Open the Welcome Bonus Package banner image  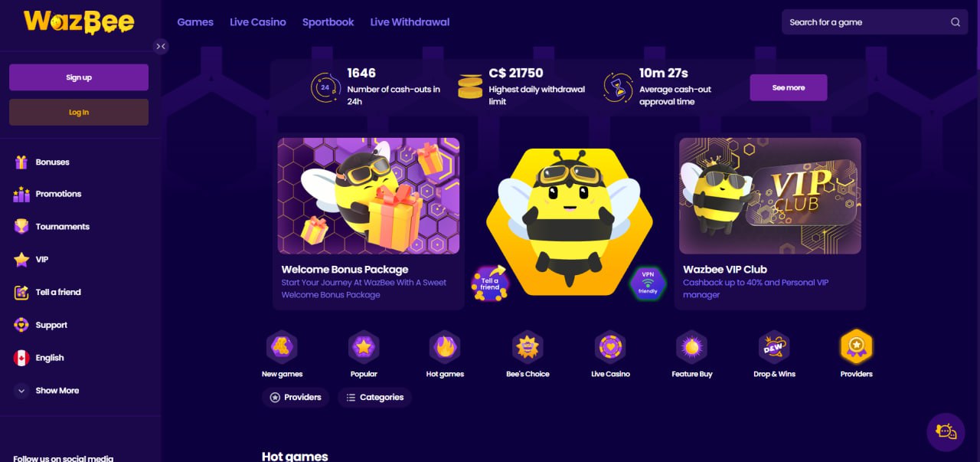click(368, 195)
